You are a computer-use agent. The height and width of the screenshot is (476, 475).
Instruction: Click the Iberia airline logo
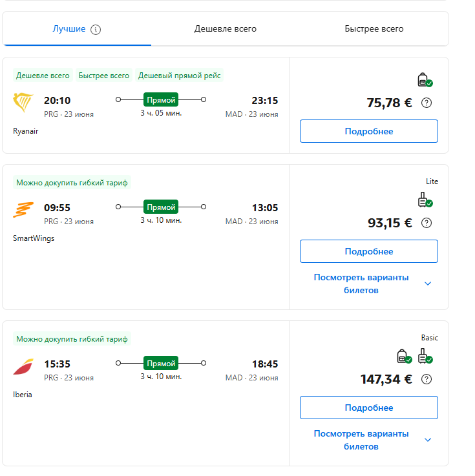tap(23, 366)
